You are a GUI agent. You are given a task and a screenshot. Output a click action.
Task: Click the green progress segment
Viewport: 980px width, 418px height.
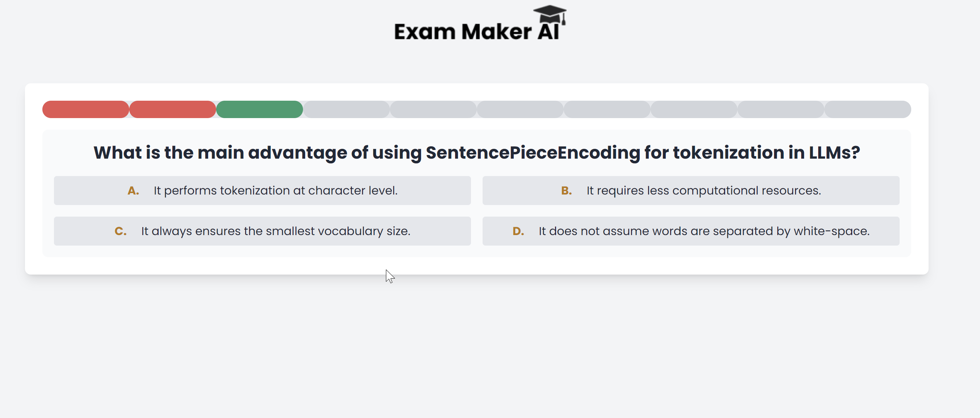pyautogui.click(x=260, y=109)
